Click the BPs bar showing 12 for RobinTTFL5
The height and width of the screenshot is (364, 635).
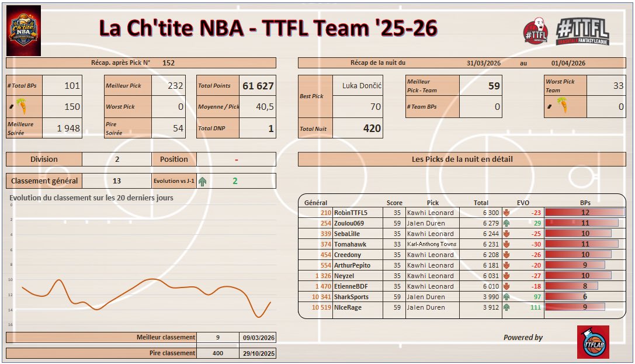pos(585,213)
